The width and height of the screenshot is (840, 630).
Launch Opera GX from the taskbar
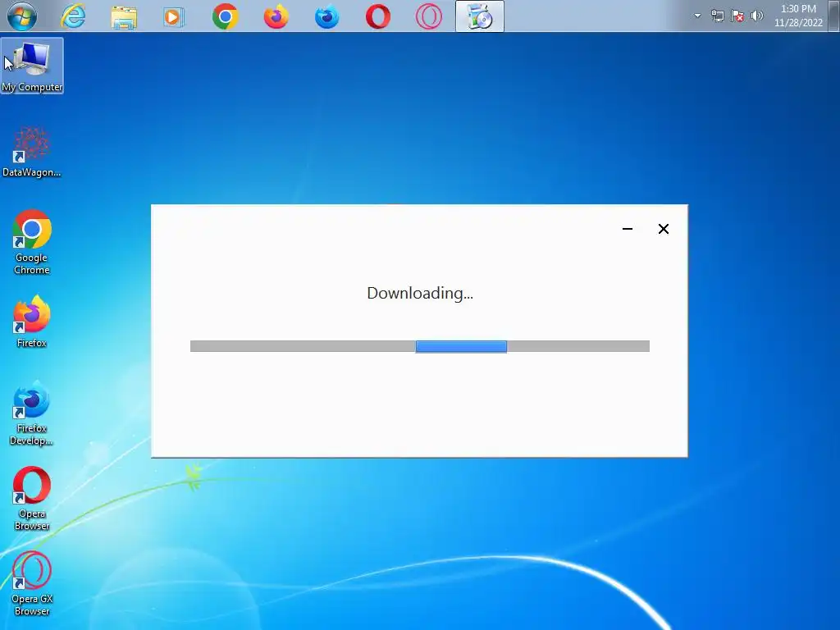click(x=429, y=16)
